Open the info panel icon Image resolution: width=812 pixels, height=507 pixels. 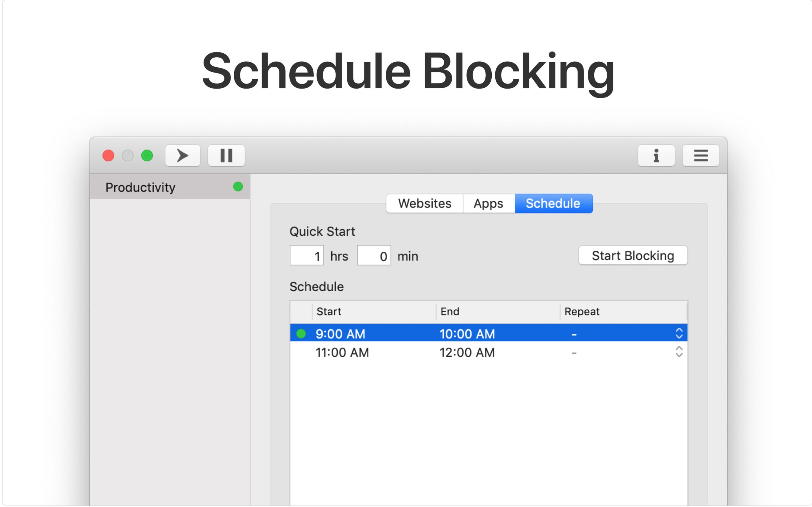(656, 155)
